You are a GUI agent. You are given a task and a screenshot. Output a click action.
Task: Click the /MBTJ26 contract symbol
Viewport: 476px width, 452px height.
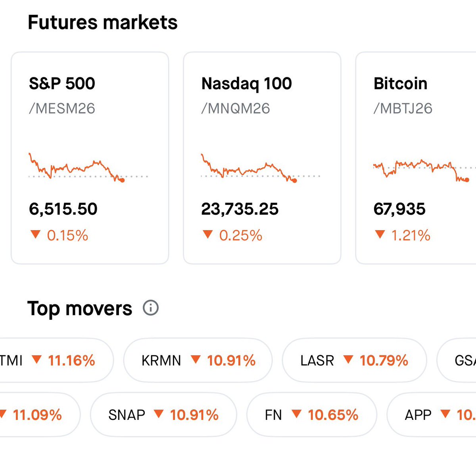pyautogui.click(x=403, y=108)
